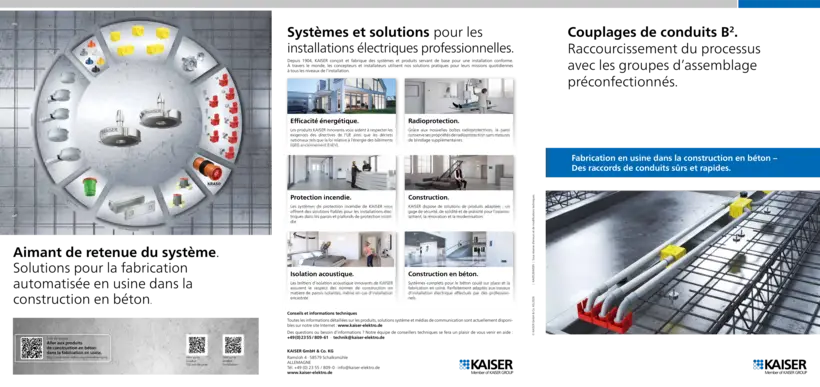This screenshot has width=820, height=387.
Task: Click the blue 'Fabrication en usine' banner
Action: point(683,163)
